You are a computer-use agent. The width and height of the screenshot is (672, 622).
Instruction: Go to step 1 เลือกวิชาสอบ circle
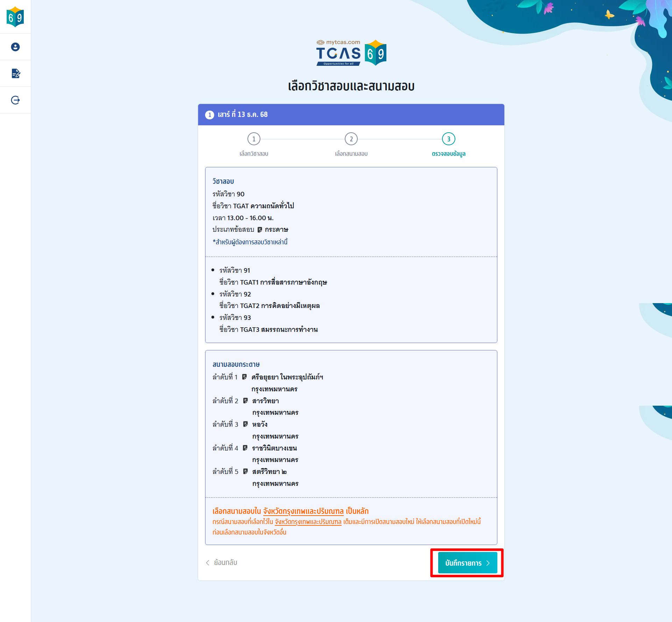tap(254, 139)
